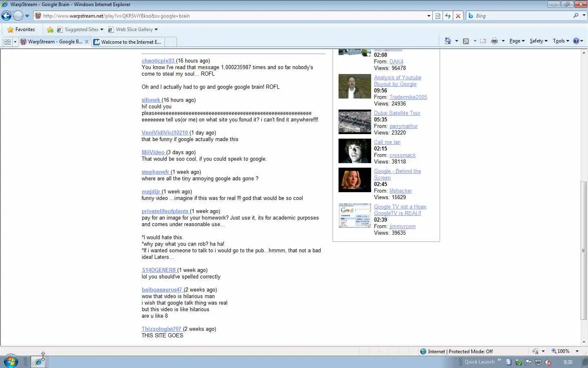588x368 pixels.
Task: Open the search provider dropdown arrow
Action: (x=584, y=16)
